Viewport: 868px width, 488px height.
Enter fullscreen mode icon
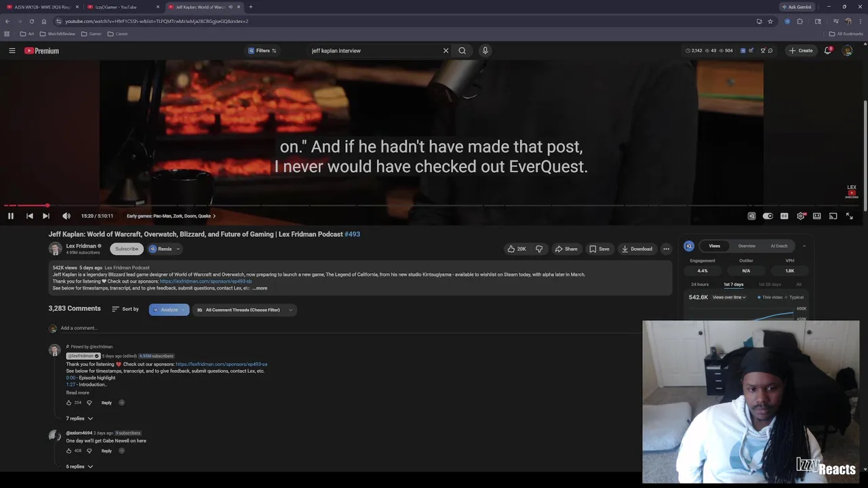click(849, 216)
